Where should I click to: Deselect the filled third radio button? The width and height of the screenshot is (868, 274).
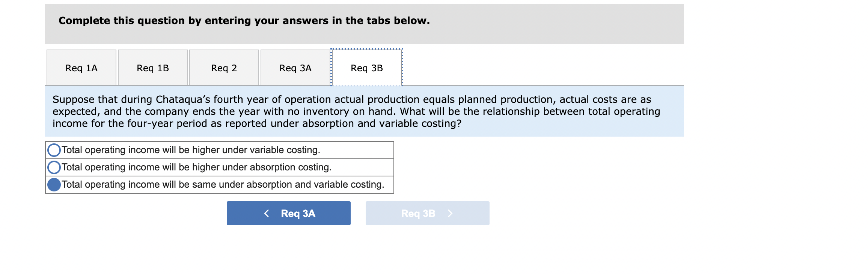pos(54,184)
